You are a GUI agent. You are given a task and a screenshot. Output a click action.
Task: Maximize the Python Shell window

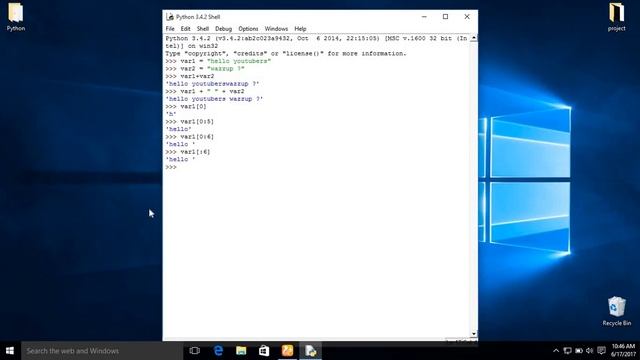pos(445,17)
